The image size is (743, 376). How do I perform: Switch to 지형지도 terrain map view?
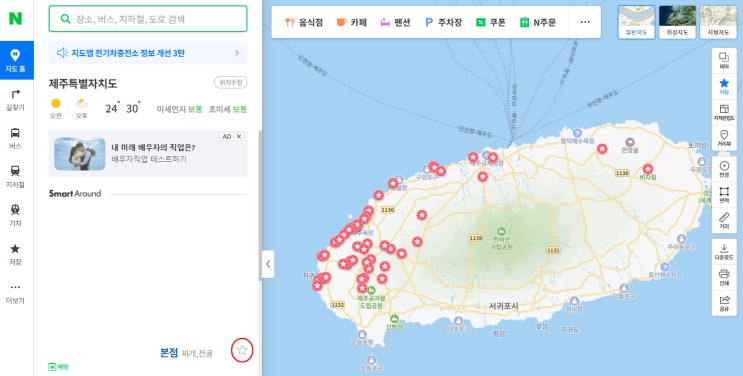click(718, 22)
